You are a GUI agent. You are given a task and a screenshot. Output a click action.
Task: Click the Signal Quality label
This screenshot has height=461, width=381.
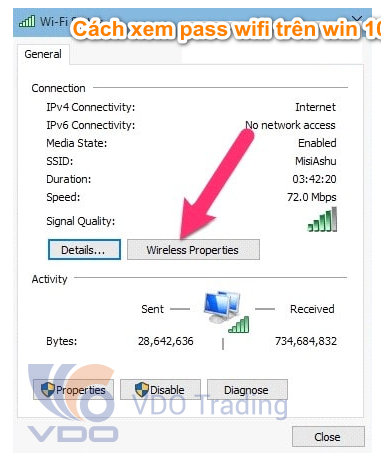click(x=81, y=221)
